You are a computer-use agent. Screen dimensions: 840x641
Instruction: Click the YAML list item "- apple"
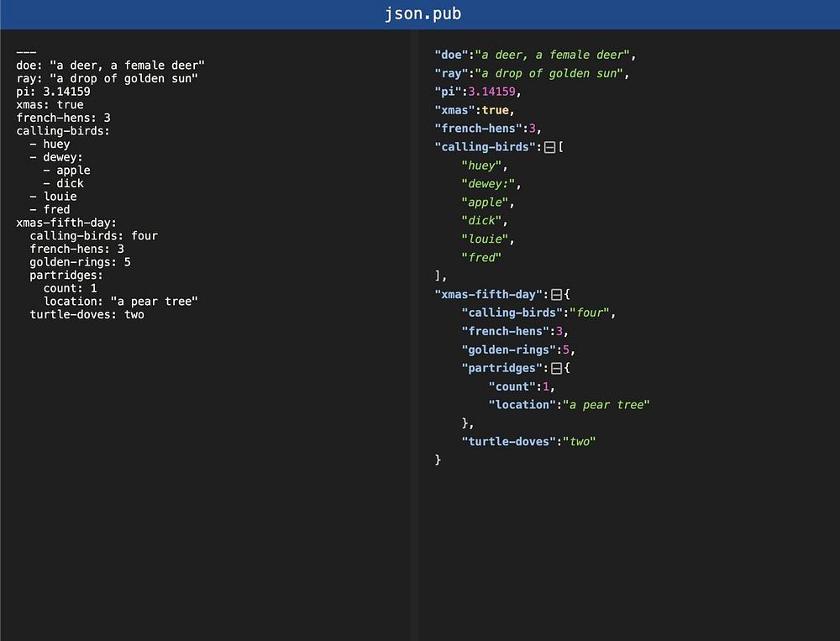tap(67, 171)
